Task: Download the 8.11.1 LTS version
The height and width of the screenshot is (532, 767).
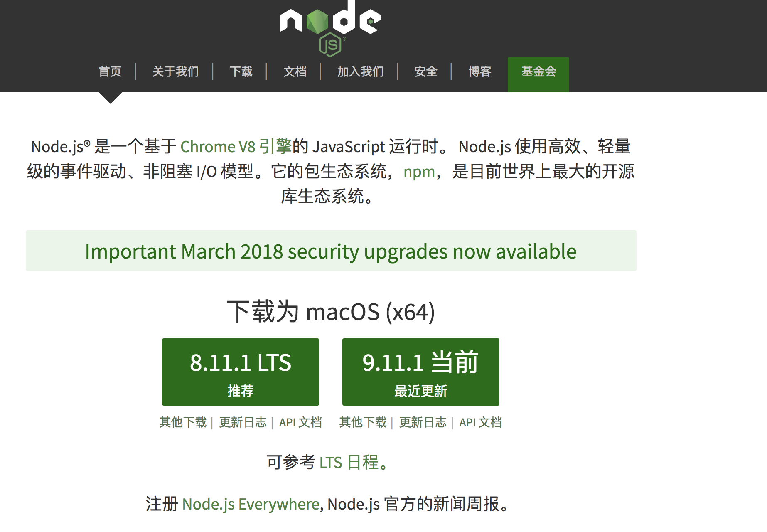Action: click(x=241, y=372)
